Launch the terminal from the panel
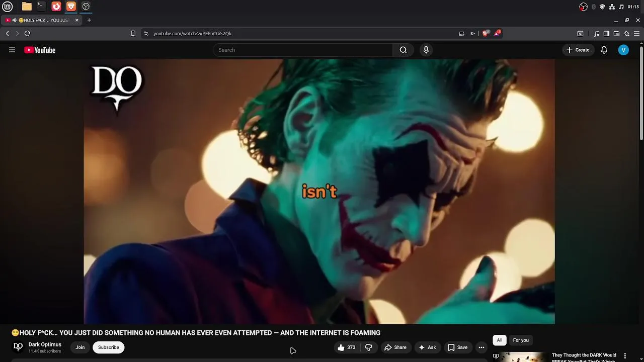The image size is (644, 362). point(41,7)
